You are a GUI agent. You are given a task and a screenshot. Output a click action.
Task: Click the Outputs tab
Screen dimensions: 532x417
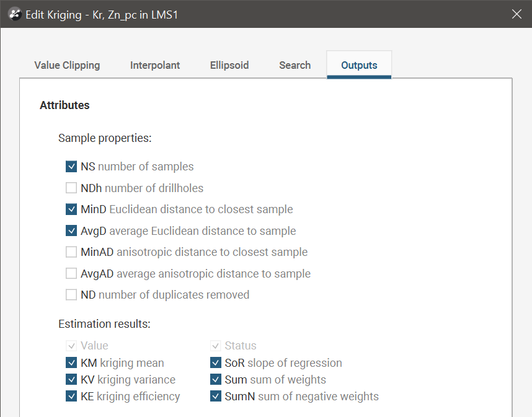(x=359, y=65)
